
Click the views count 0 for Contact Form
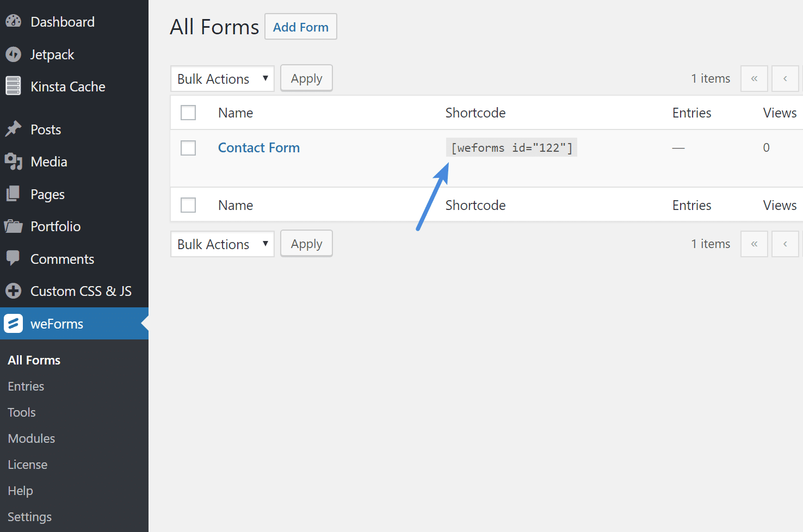766,147
